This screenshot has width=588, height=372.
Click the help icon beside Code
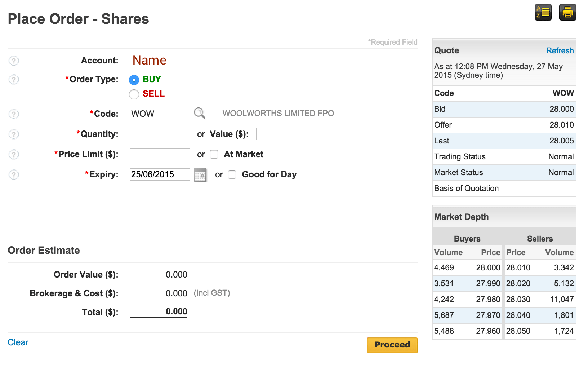click(14, 114)
